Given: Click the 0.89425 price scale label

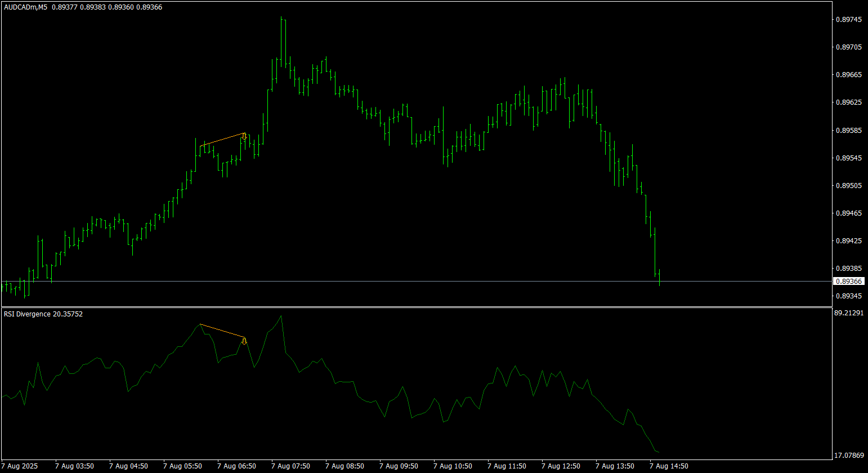Looking at the screenshot, I should pos(849,240).
